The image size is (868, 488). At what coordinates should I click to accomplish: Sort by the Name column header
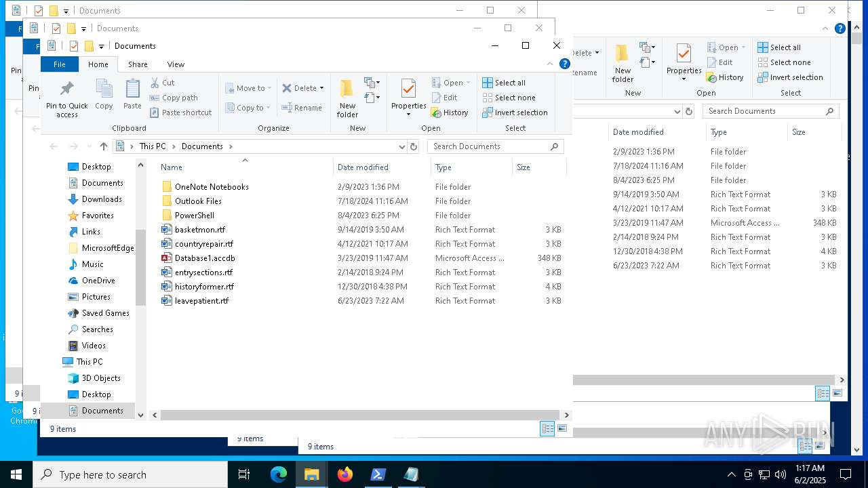click(x=244, y=167)
